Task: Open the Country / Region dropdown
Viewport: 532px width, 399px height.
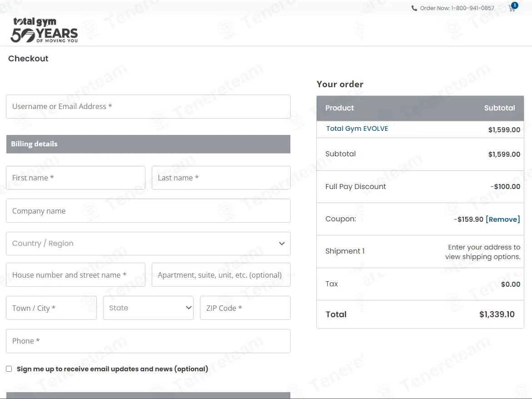Action: pyautogui.click(x=148, y=244)
